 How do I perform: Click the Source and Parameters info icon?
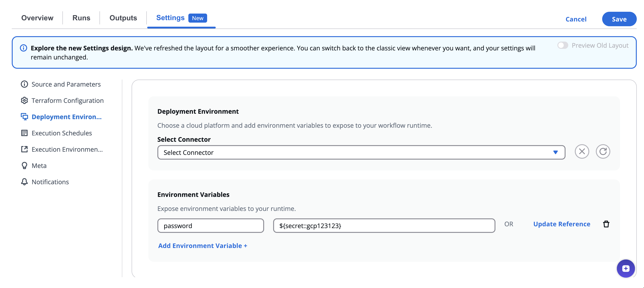coord(24,84)
